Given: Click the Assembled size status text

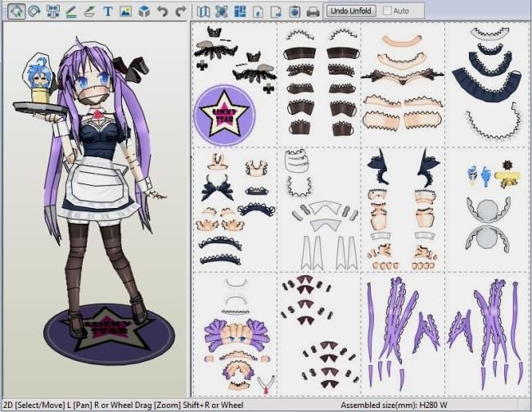Looking at the screenshot, I should click(394, 405).
